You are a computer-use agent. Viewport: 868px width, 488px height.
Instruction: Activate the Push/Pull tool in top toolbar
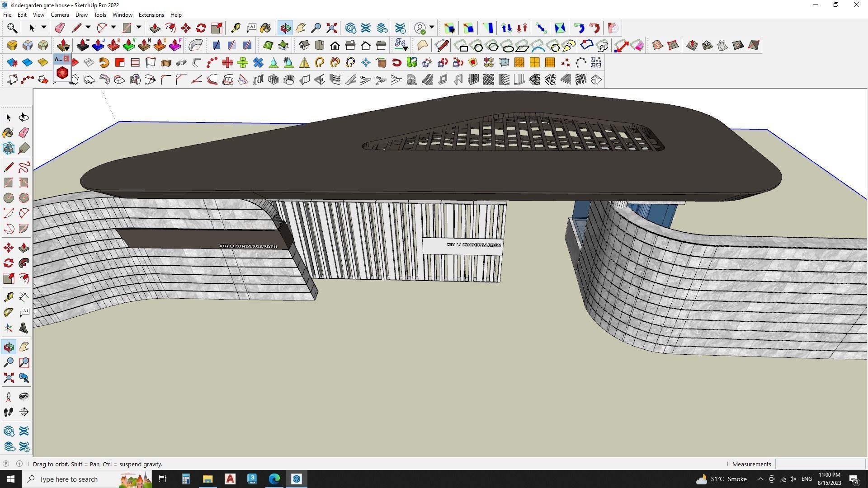point(155,28)
